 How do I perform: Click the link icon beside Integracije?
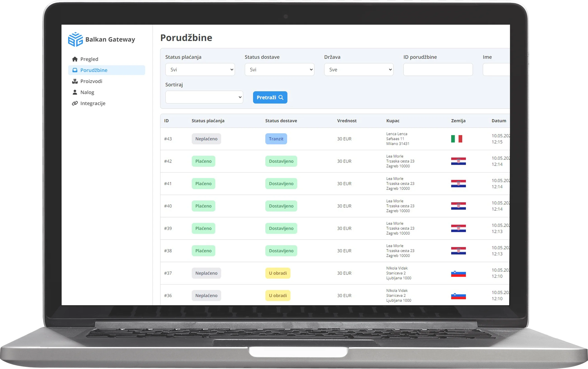coord(75,103)
